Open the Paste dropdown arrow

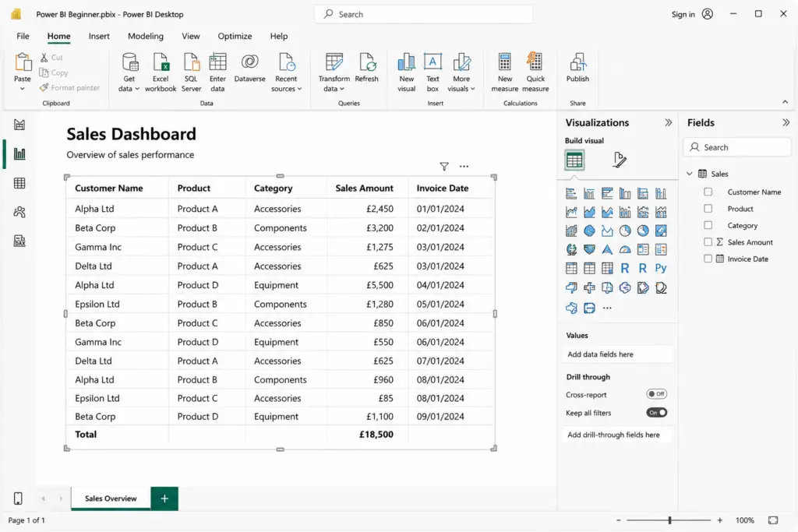(23, 89)
